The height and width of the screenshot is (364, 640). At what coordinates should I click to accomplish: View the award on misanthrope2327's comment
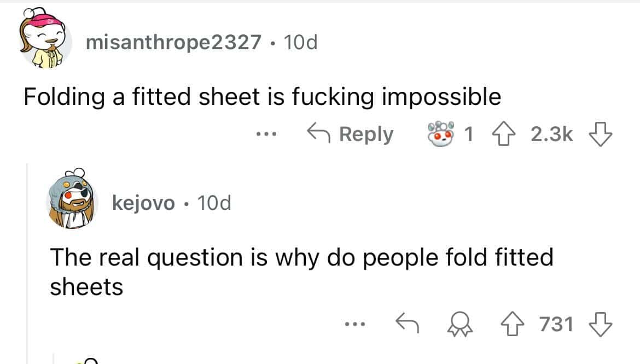[x=442, y=134]
